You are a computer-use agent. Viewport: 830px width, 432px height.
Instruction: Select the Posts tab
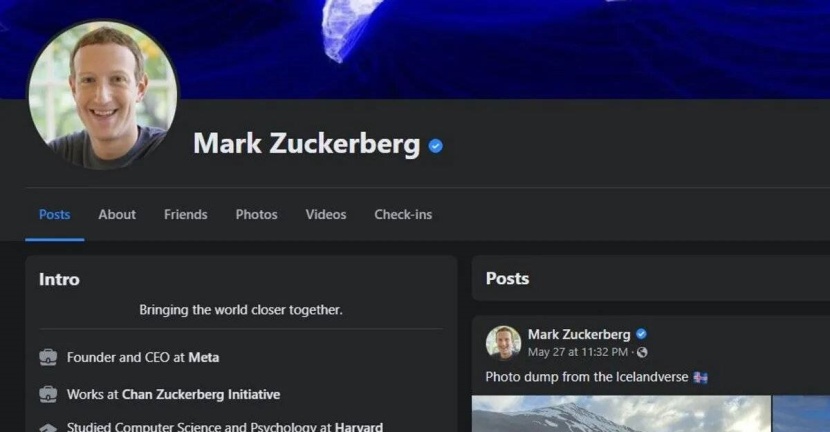tap(55, 214)
